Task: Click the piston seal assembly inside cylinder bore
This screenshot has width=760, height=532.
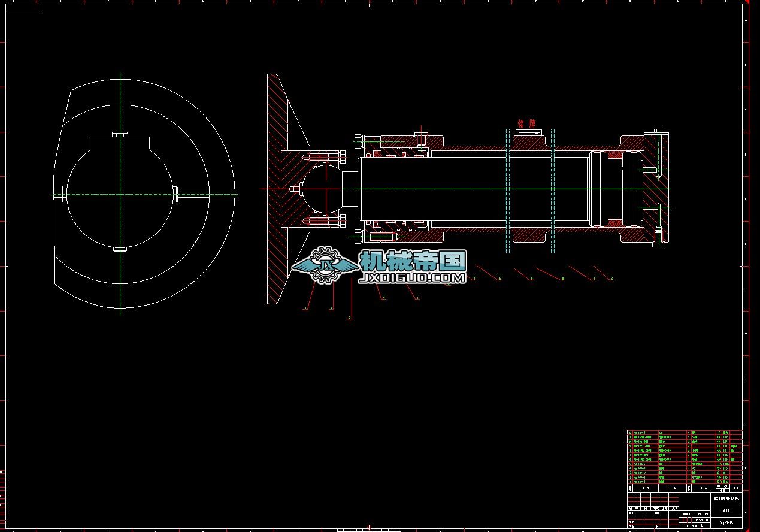Action: point(615,189)
